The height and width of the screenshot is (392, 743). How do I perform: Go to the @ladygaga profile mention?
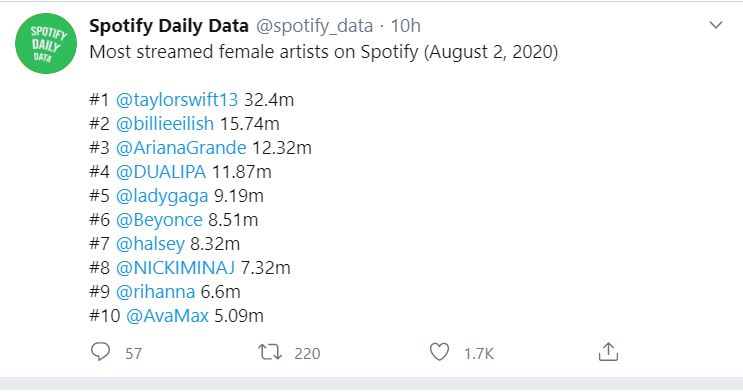pyautogui.click(x=162, y=196)
